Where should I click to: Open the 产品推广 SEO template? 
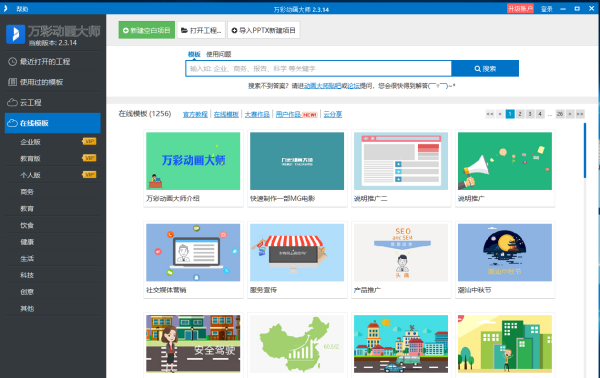click(401, 253)
